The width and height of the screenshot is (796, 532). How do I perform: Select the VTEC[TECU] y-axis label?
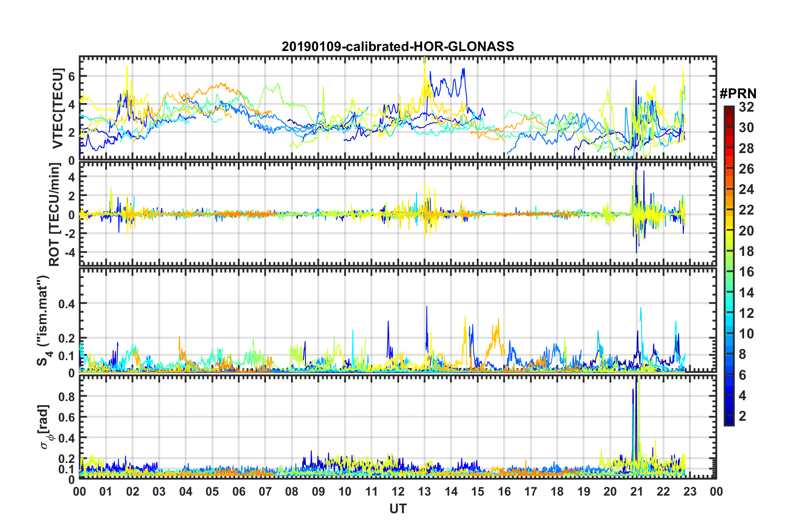point(58,108)
